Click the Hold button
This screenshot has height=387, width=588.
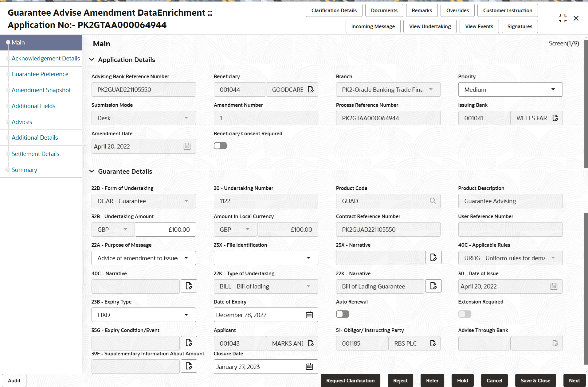[x=462, y=381]
